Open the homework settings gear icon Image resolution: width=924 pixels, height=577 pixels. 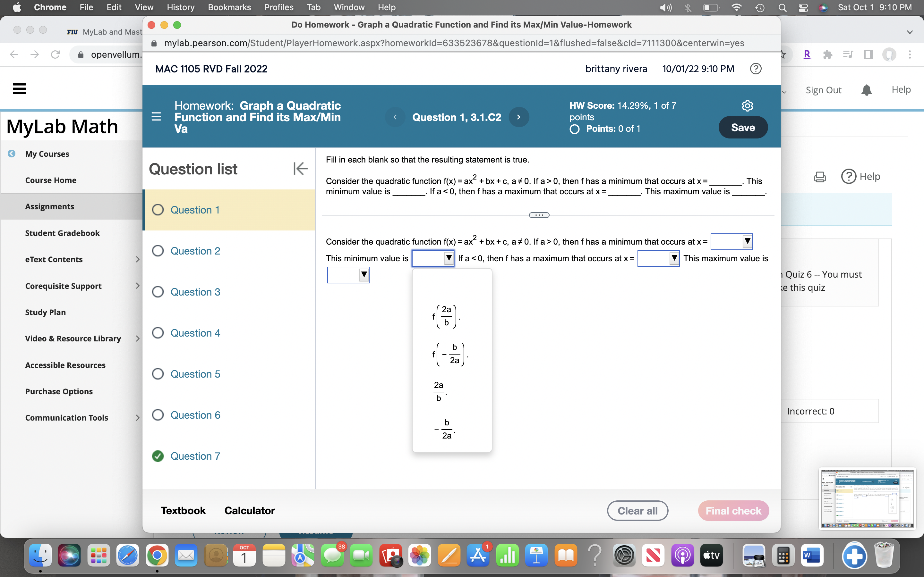click(747, 106)
